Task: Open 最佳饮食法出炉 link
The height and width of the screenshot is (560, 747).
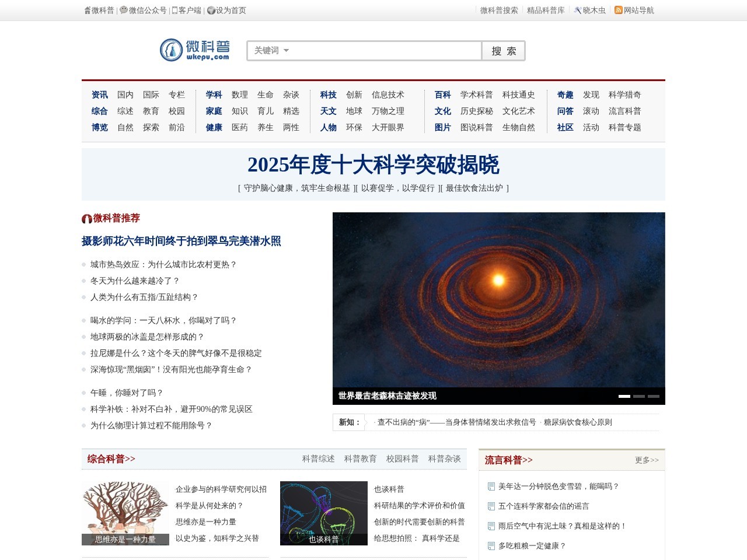Action: (474, 188)
